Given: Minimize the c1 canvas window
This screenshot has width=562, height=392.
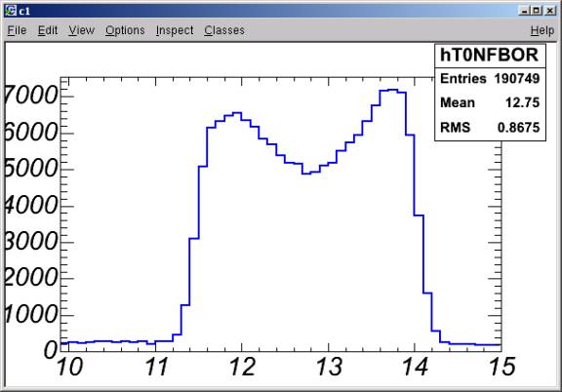Looking at the screenshot, I should point(524,11).
